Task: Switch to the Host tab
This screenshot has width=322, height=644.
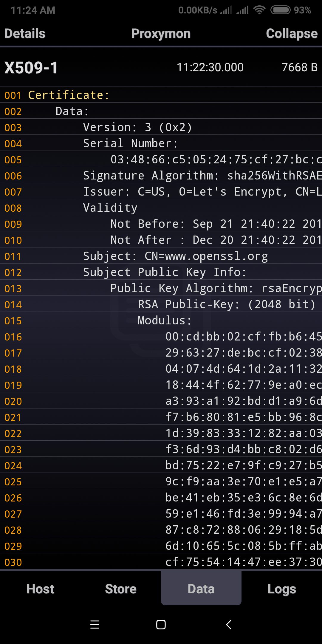Action: pos(40,589)
